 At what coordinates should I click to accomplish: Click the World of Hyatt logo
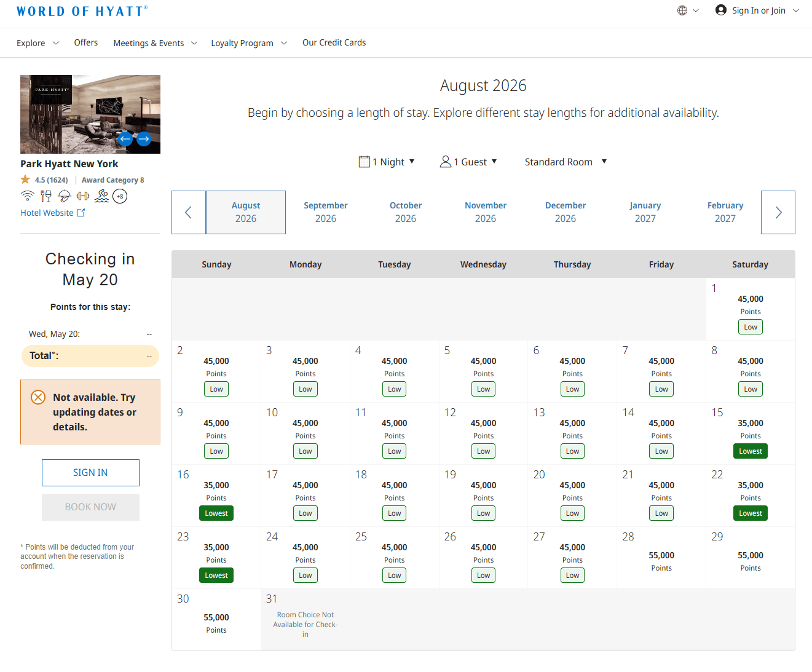click(82, 11)
